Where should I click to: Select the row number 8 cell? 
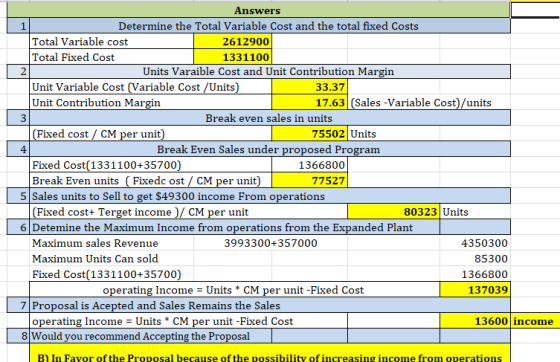pos(19,336)
